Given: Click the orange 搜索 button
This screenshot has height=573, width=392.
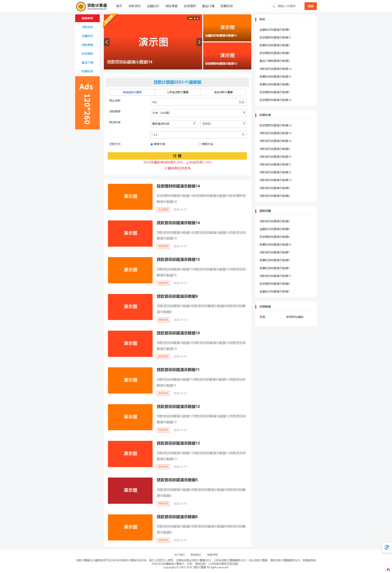Looking at the screenshot, I should click(x=310, y=6).
